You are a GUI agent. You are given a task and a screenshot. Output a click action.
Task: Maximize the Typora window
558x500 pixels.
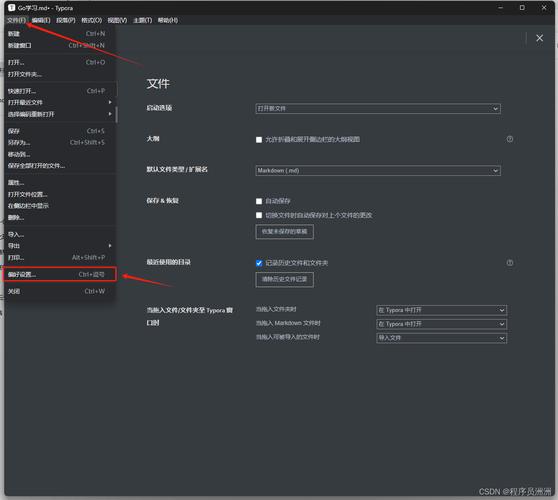[522, 7]
